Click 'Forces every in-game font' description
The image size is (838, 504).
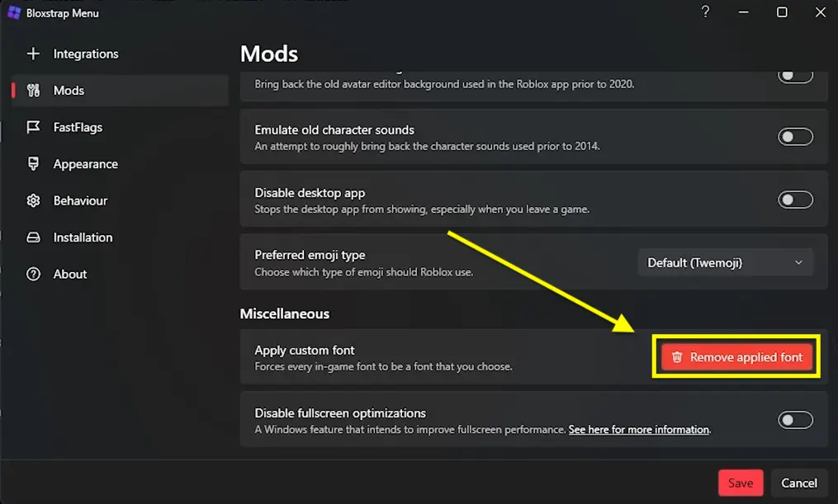point(384,367)
